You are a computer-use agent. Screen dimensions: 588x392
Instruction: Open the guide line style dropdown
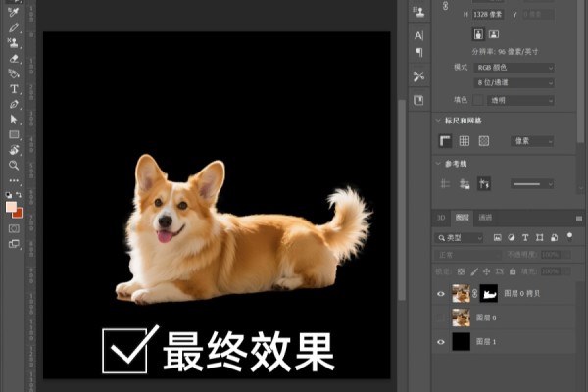tap(532, 184)
